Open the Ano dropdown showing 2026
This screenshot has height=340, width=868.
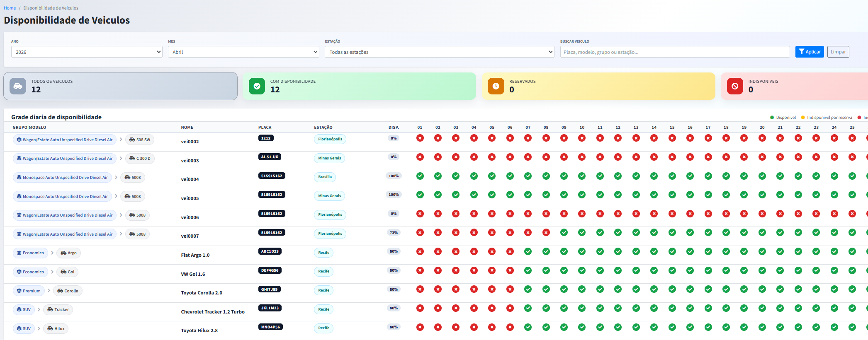(x=87, y=52)
